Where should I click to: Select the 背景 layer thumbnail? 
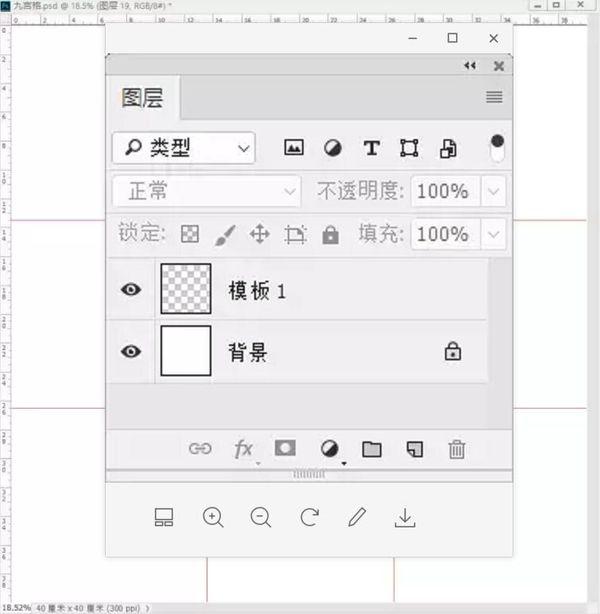186,351
